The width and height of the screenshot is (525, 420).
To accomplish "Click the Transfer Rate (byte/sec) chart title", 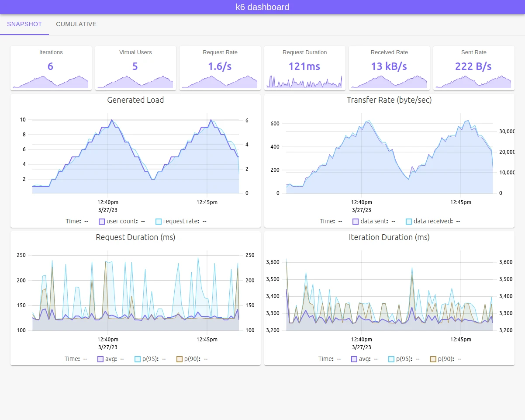I will pos(389,100).
